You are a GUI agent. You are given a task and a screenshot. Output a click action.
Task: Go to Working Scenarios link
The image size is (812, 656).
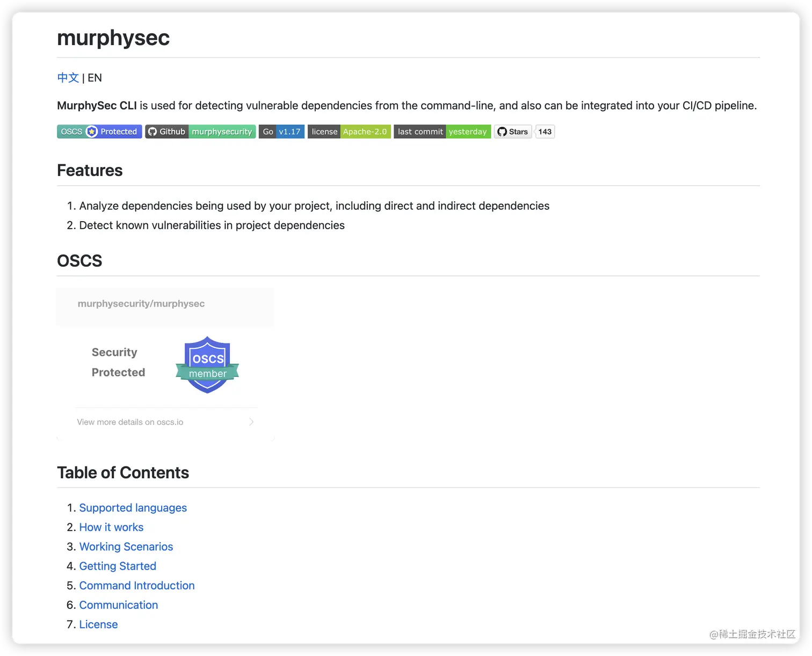(x=126, y=546)
